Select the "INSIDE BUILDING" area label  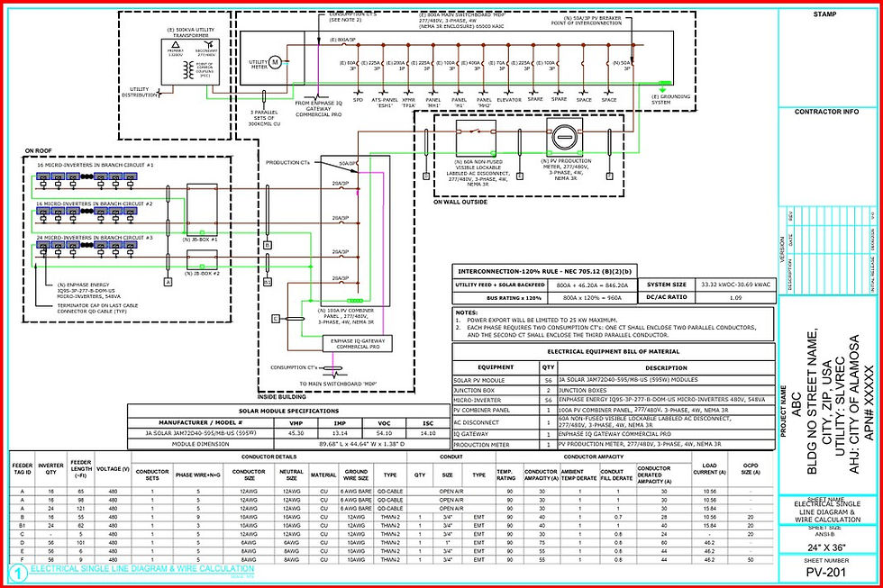tap(281, 397)
